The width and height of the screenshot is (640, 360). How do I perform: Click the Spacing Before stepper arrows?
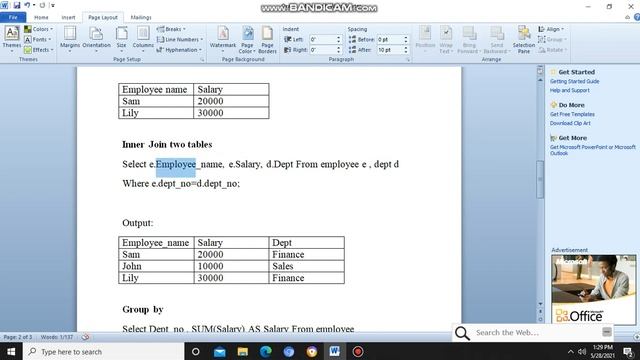click(405, 39)
